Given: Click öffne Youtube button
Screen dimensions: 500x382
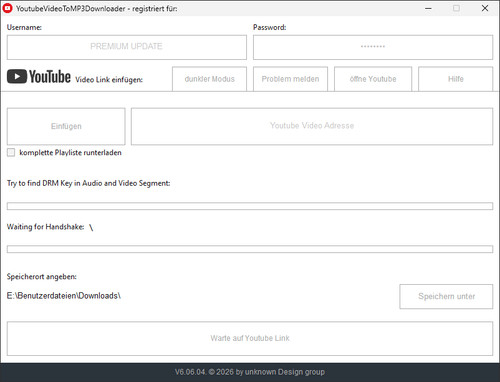Looking at the screenshot, I should (x=373, y=79).
